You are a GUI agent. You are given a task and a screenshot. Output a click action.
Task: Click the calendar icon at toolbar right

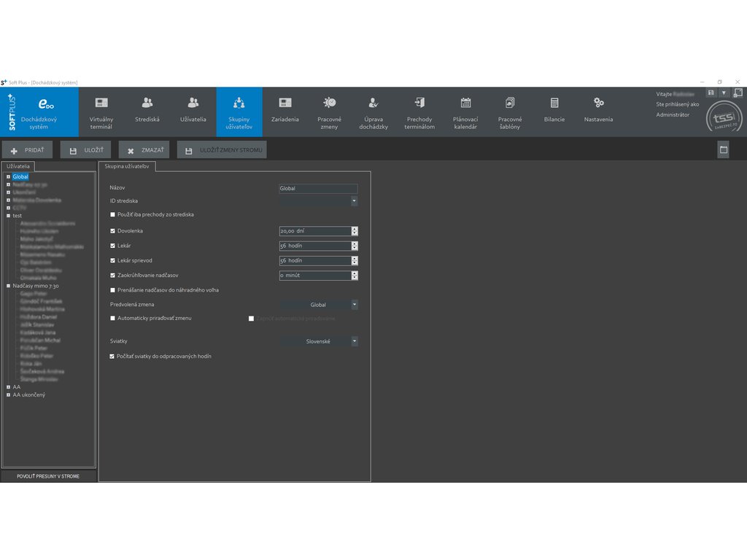(x=723, y=149)
